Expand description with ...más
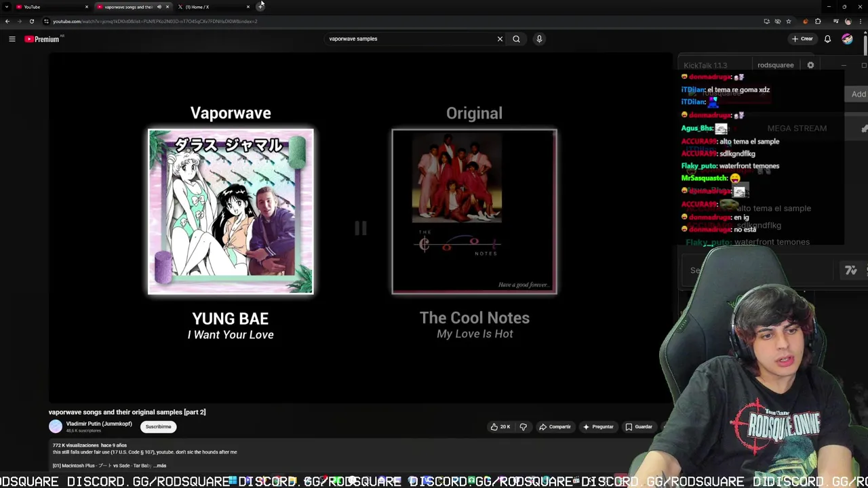 pos(160,466)
